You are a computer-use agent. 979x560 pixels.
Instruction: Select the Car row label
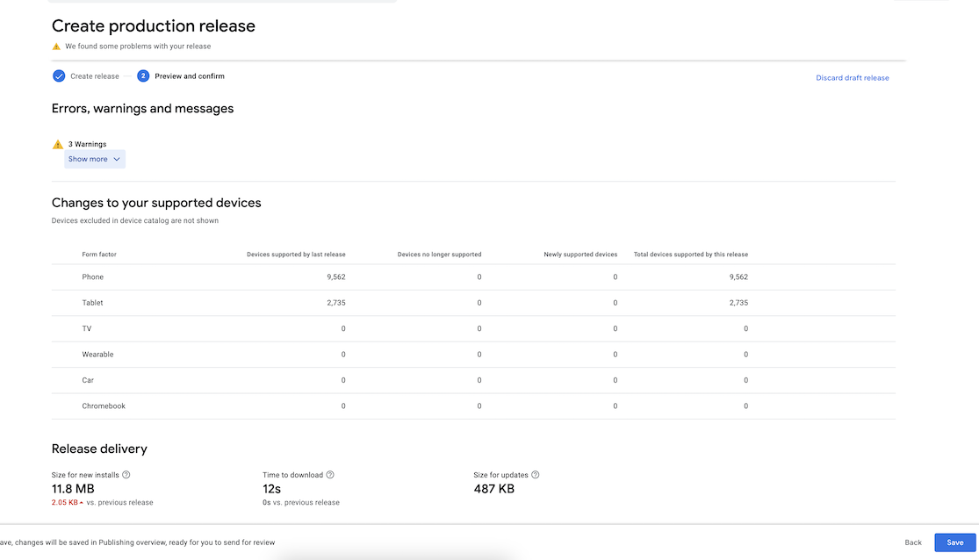pyautogui.click(x=88, y=380)
